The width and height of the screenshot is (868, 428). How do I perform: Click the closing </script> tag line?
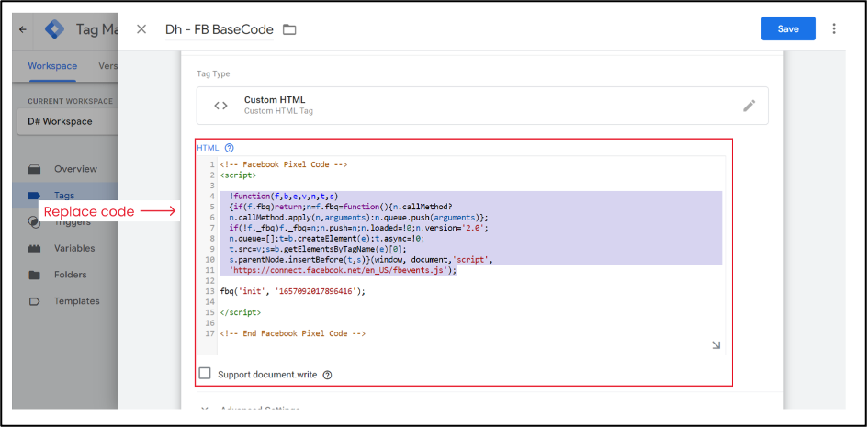point(241,312)
